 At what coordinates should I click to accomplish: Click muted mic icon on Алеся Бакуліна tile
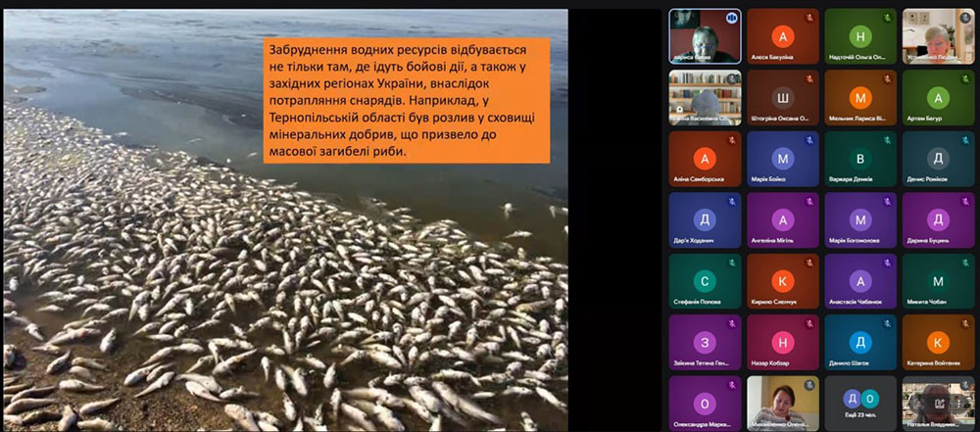point(808,18)
